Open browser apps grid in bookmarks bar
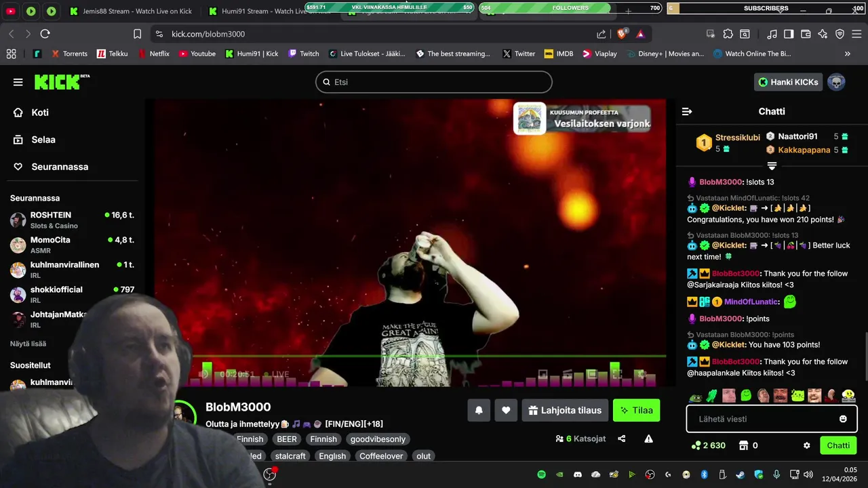868x488 pixels. [x=11, y=54]
